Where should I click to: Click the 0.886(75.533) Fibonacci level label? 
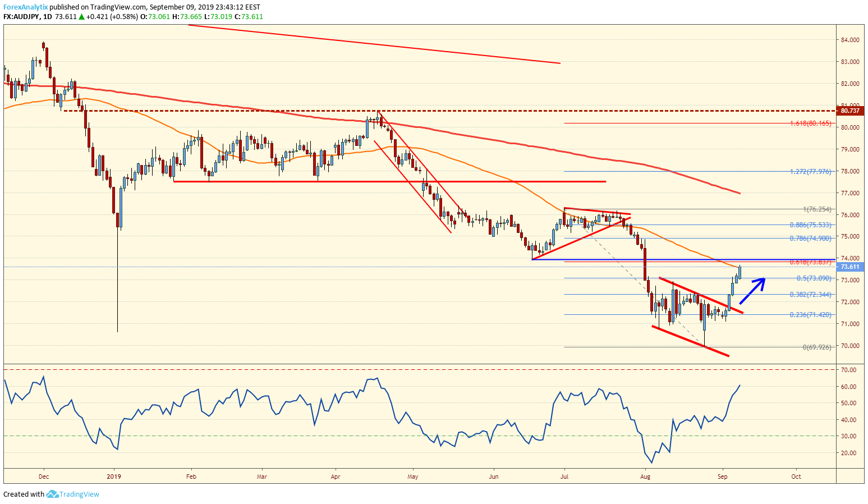(x=810, y=225)
